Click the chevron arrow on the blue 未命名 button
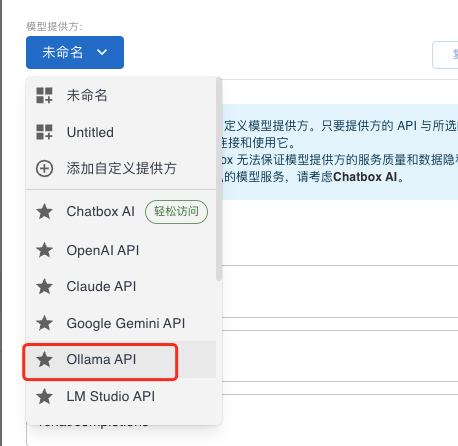Viewport: 458px width, 446px height. coord(102,52)
